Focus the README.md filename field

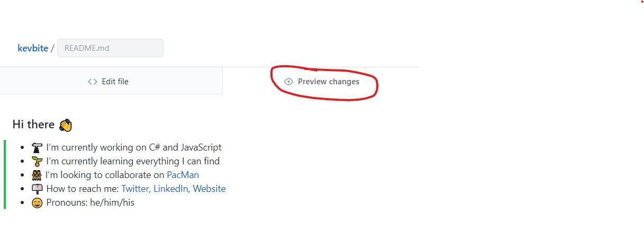(x=110, y=48)
